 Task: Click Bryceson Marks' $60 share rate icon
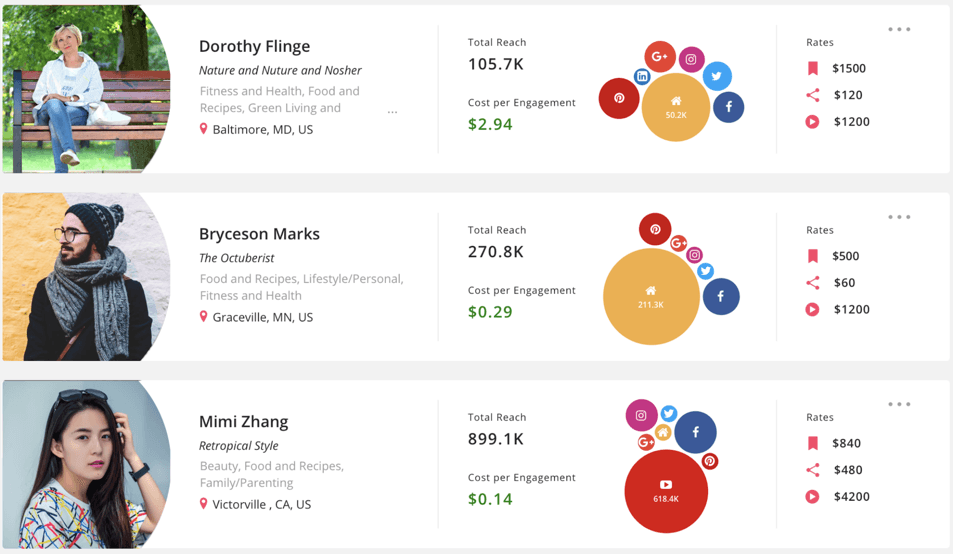[813, 283]
